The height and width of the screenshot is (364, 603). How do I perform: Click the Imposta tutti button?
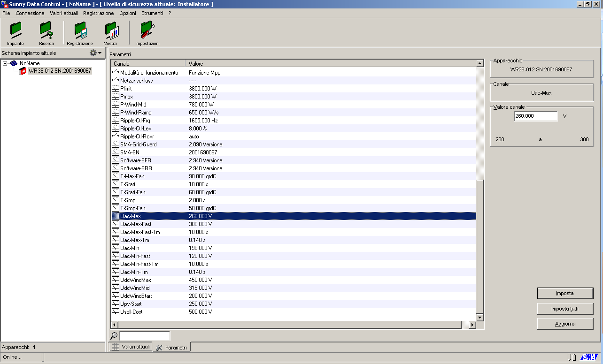click(x=565, y=309)
